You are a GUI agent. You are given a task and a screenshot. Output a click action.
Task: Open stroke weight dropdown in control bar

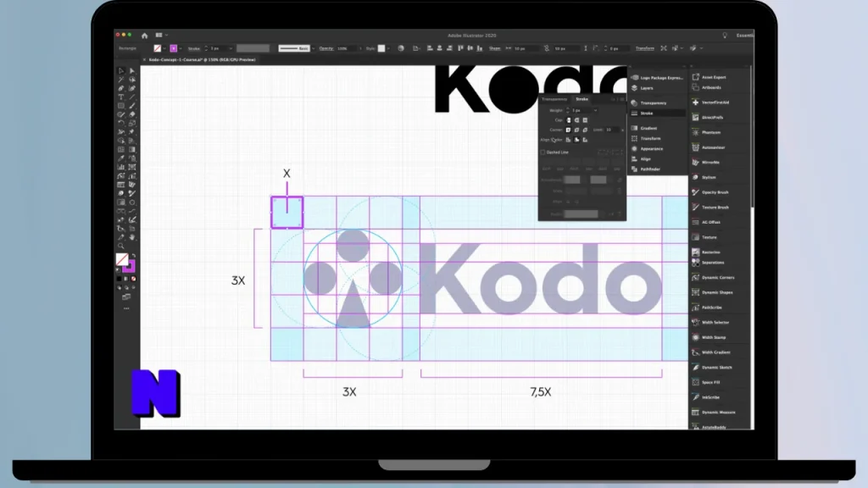pos(231,48)
